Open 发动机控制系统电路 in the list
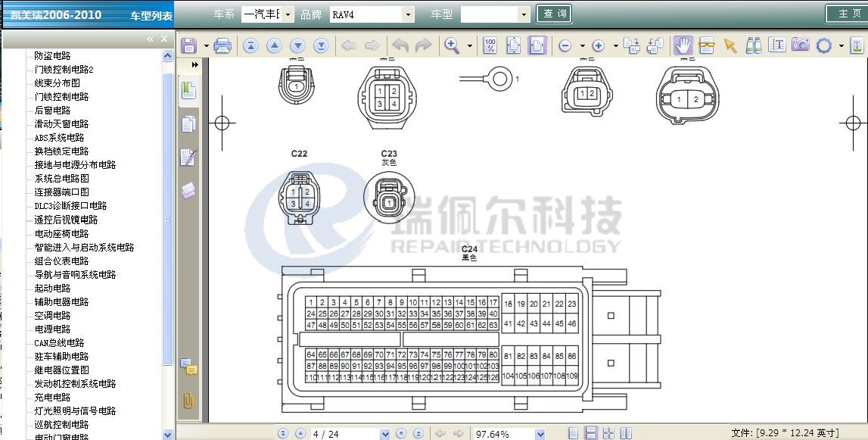This screenshot has width=868, height=440. coord(75,383)
